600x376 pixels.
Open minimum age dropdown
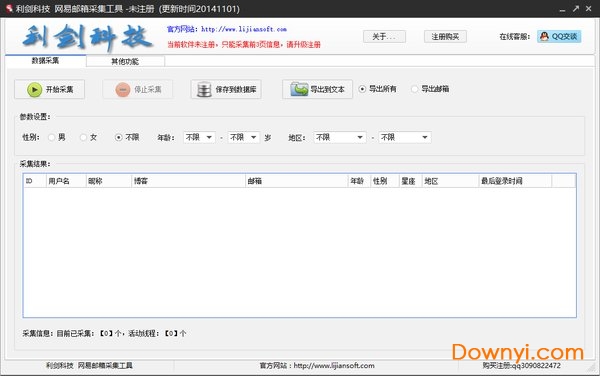tap(199, 137)
